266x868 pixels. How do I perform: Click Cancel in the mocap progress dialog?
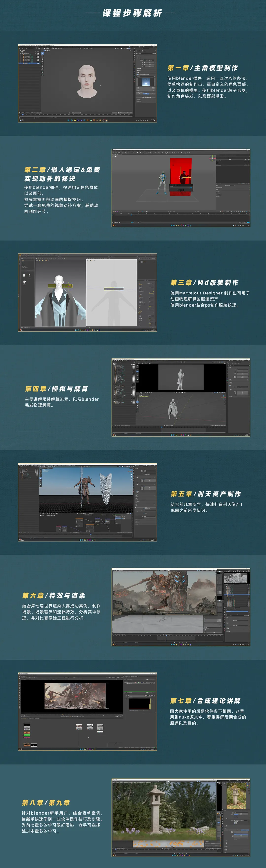181,190
